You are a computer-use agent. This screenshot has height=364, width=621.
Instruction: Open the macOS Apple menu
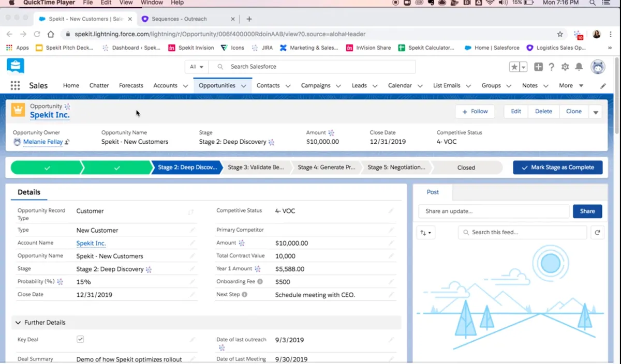11,3
